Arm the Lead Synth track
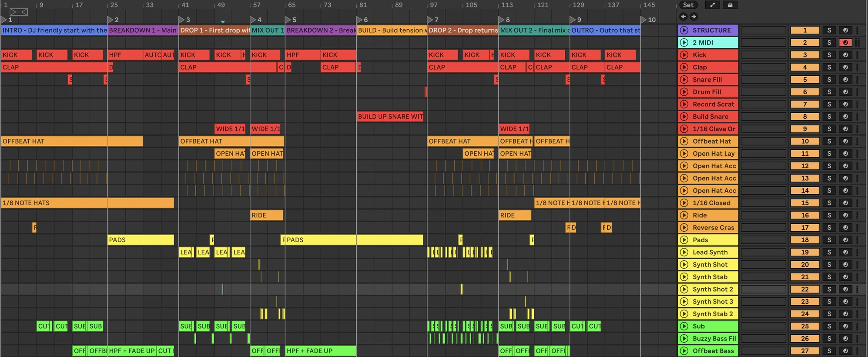 (845, 253)
